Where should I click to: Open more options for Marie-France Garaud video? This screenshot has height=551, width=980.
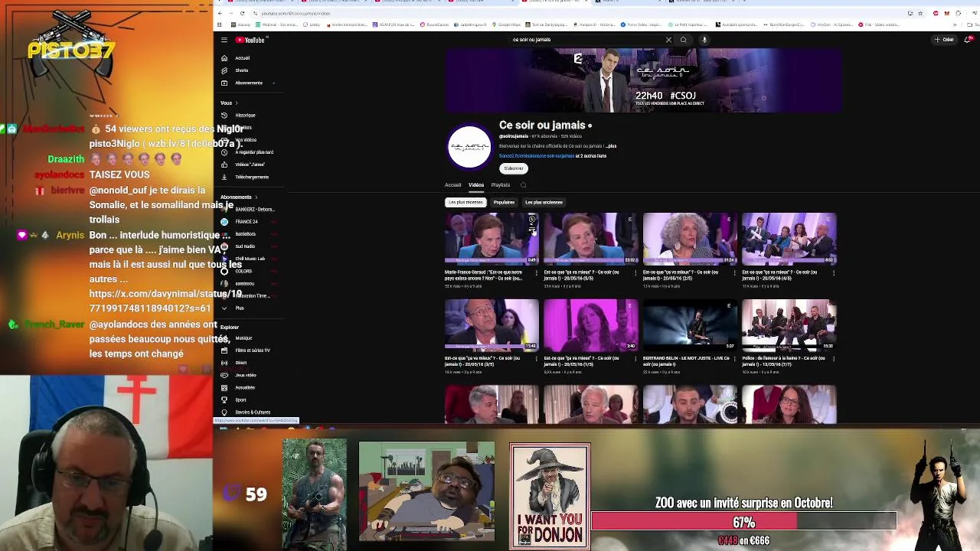click(536, 272)
